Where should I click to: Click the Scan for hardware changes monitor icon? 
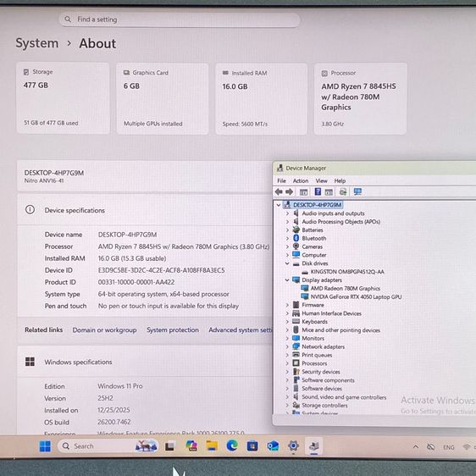click(357, 191)
